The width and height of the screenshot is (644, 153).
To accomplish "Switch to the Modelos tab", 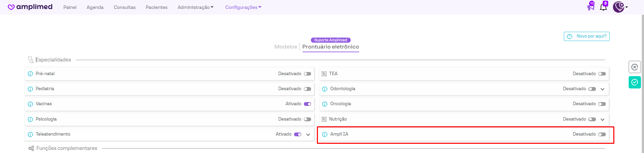I will [x=286, y=47].
